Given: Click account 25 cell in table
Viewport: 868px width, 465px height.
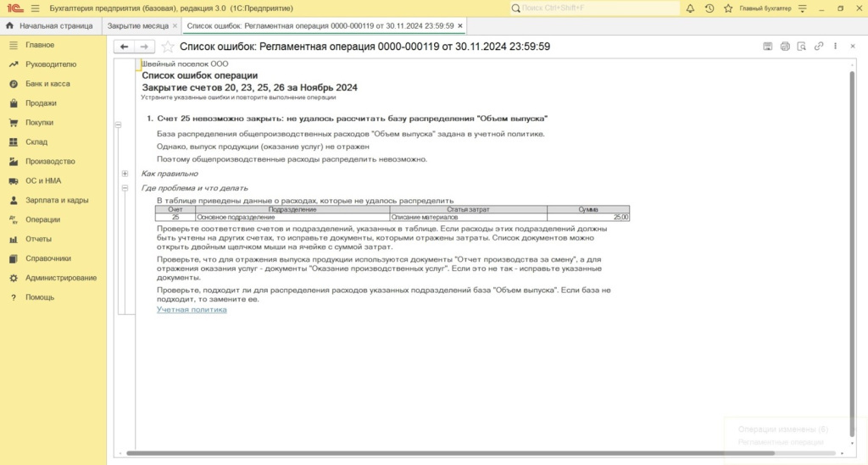Looking at the screenshot, I should tap(175, 218).
